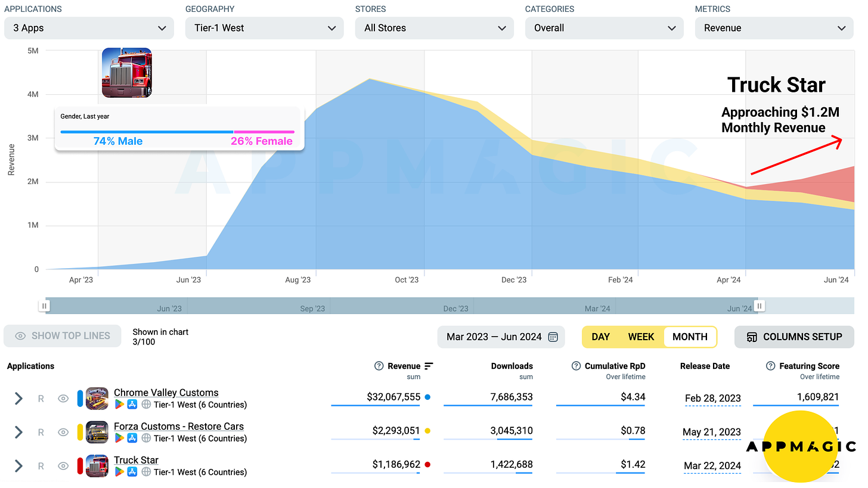Viewport: 868px width, 488px height.
Task: Expand the Chrome Valley Customs row chevron
Action: [x=18, y=399]
